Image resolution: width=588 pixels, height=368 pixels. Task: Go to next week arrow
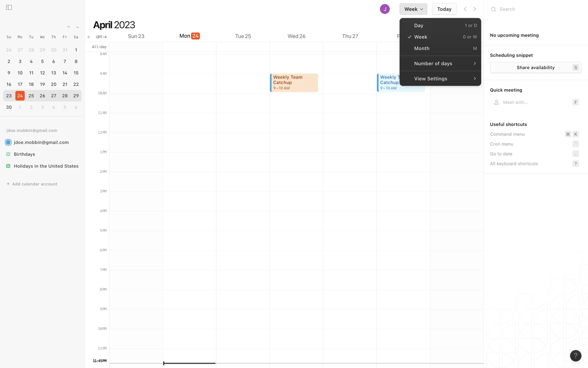point(475,9)
